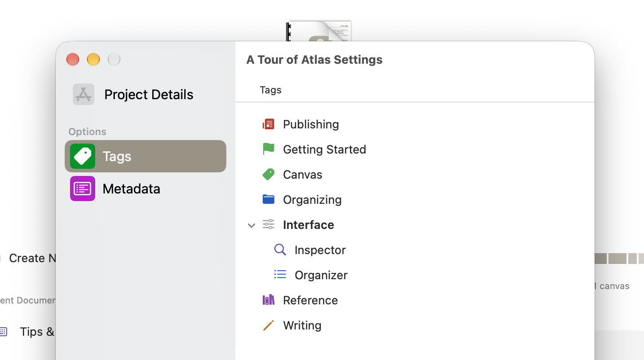Viewport: 644px width, 360px height.
Task: Minimize the Project Details window
Action: coord(93,59)
